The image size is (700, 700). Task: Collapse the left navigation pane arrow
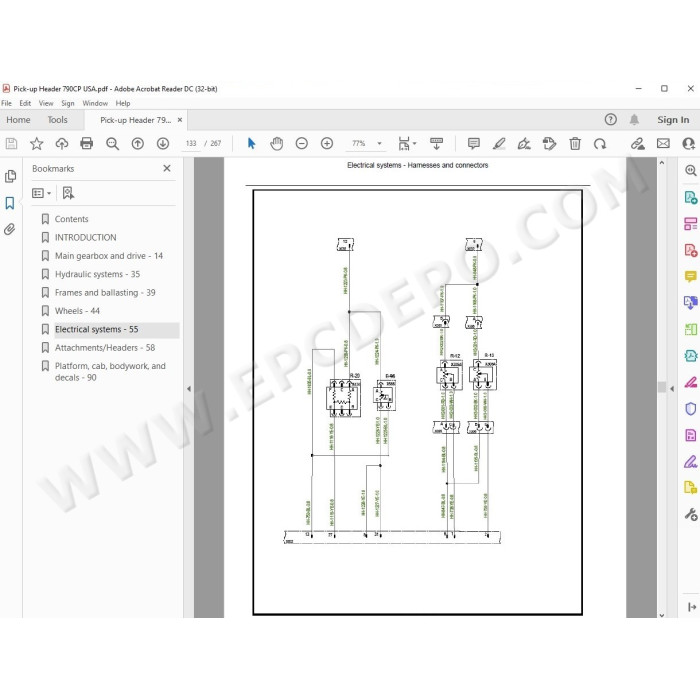[x=189, y=389]
